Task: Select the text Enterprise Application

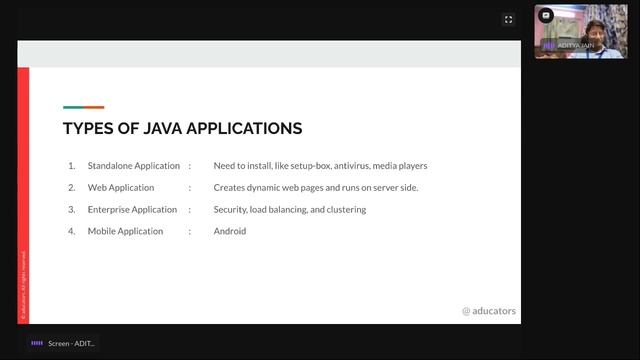Action: 132,209
